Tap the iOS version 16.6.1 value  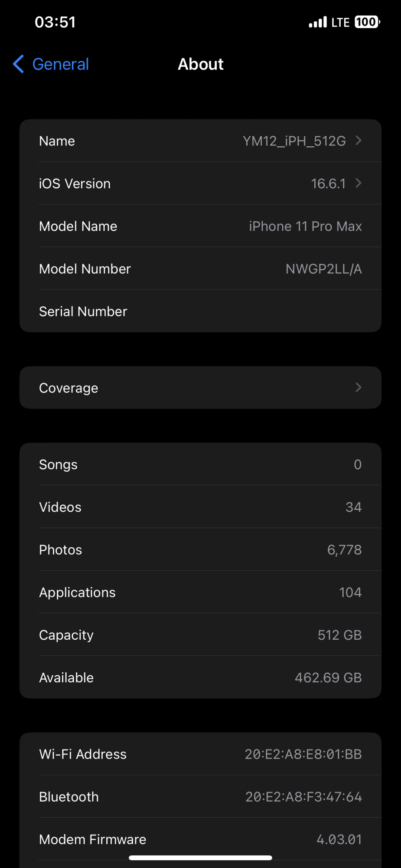click(x=328, y=184)
